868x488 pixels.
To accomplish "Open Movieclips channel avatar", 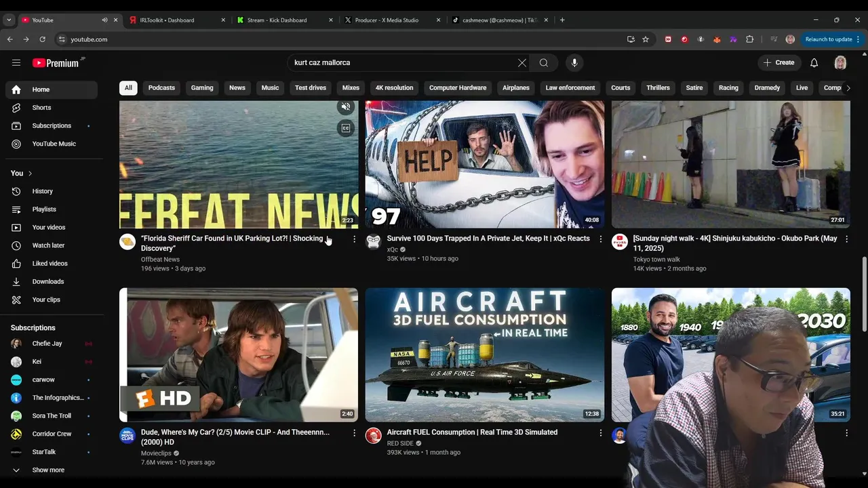I will [x=127, y=435].
